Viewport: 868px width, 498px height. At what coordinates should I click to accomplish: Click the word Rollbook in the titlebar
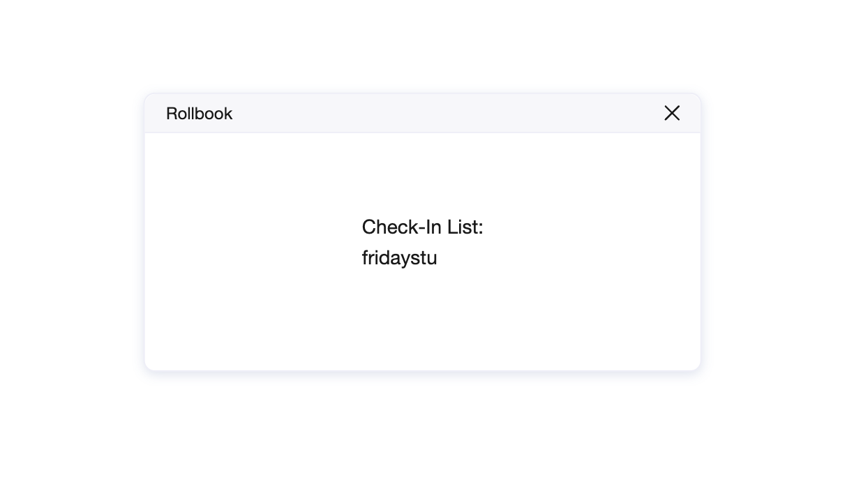199,114
